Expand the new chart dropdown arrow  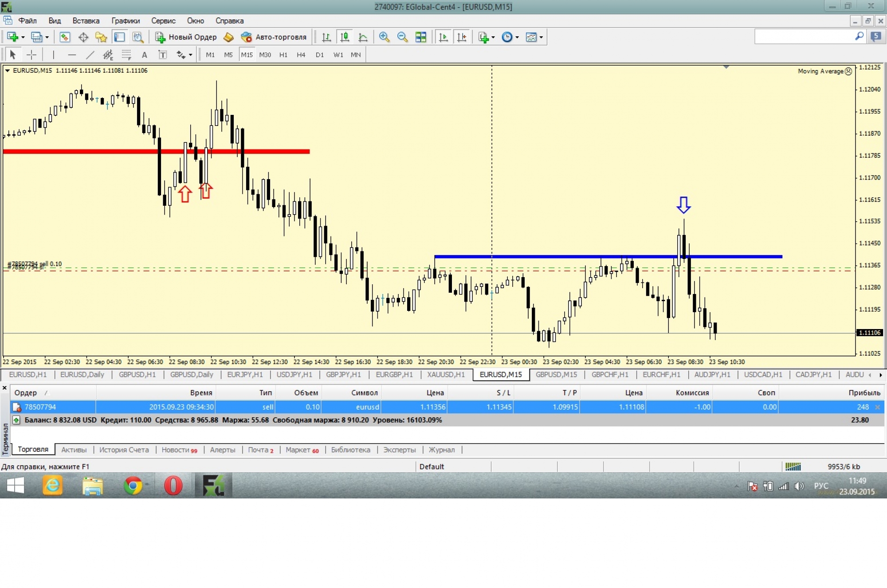click(x=23, y=37)
